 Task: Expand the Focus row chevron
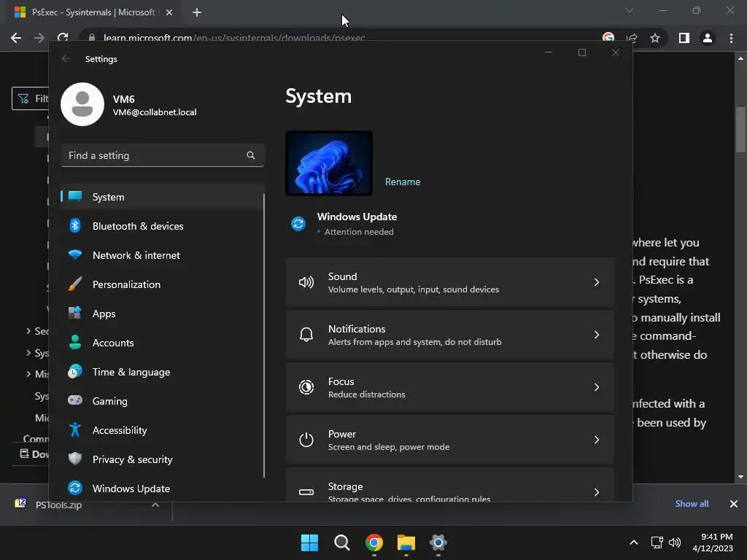[597, 387]
